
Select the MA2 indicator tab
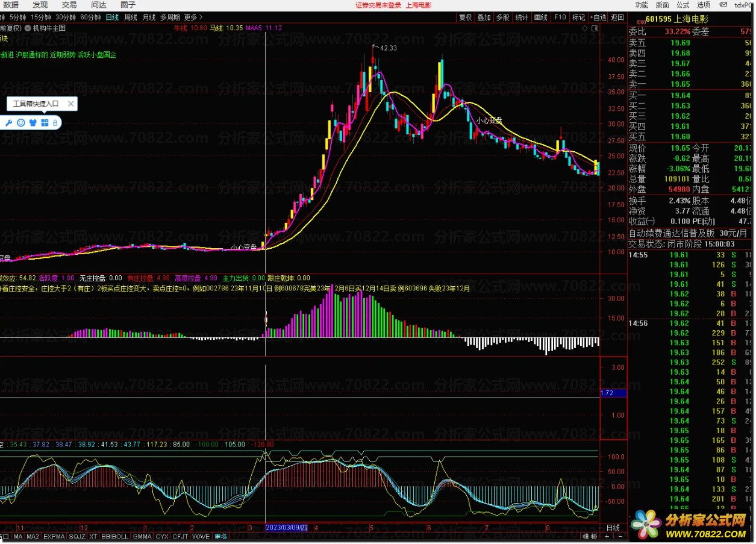coord(33,536)
